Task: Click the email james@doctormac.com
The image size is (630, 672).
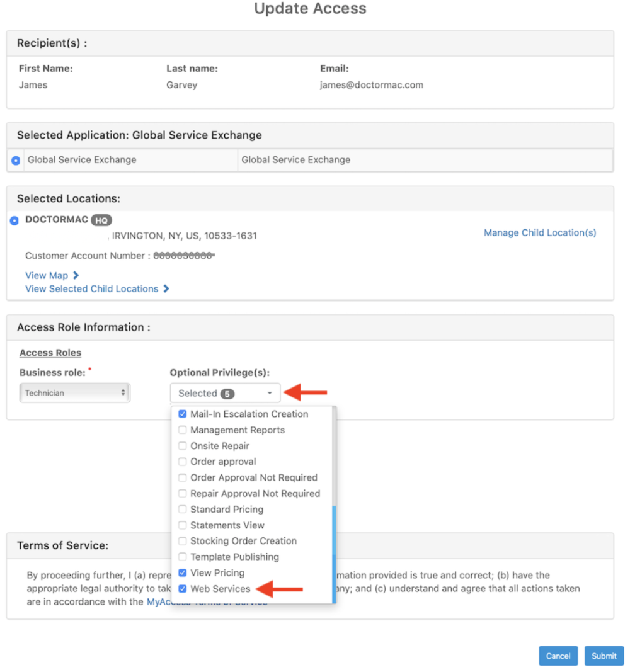Action: [x=372, y=85]
